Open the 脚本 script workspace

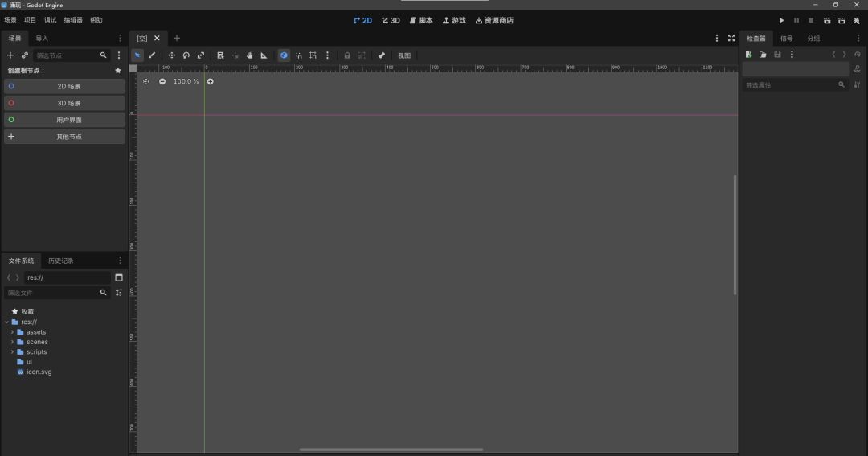pyautogui.click(x=421, y=20)
